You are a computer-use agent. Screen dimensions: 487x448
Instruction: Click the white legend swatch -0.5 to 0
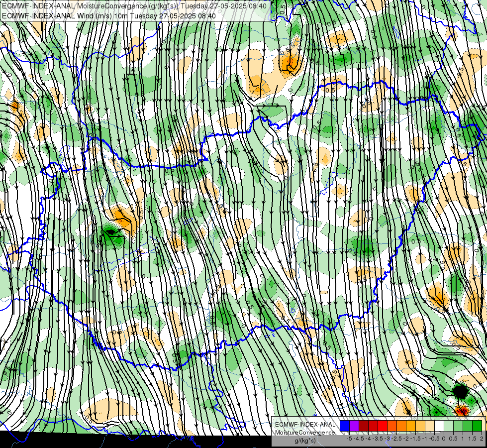tap(439, 426)
